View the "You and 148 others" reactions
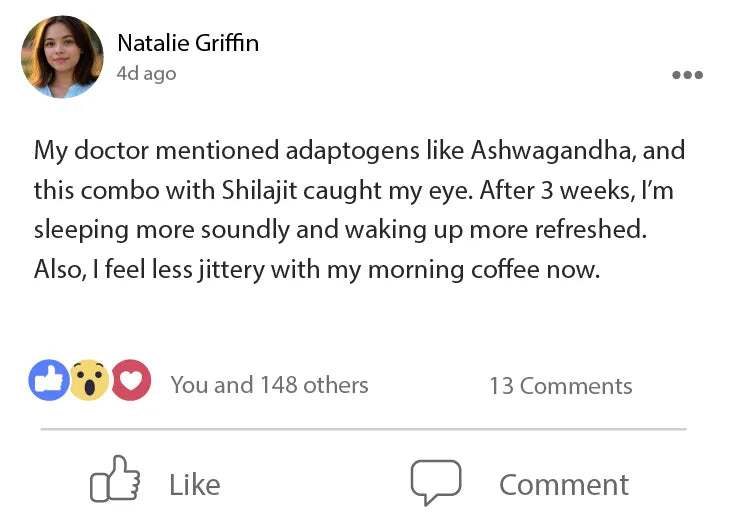 tap(269, 385)
